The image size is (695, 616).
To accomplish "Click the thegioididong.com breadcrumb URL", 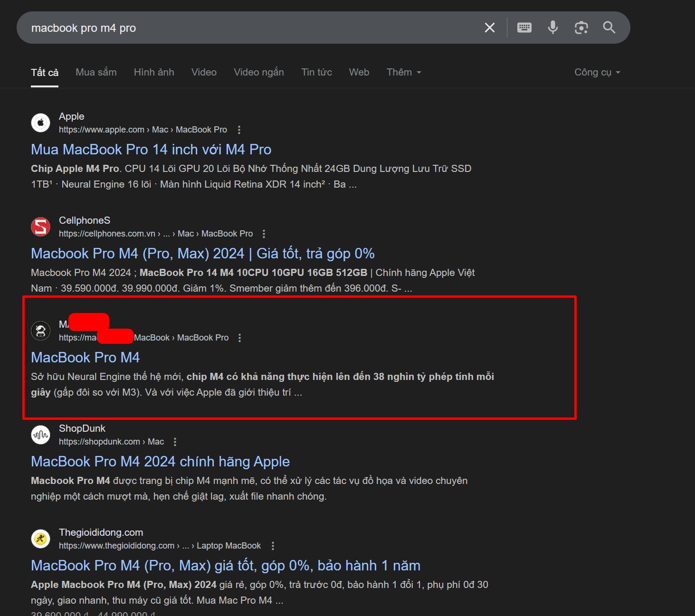I will [x=160, y=546].
